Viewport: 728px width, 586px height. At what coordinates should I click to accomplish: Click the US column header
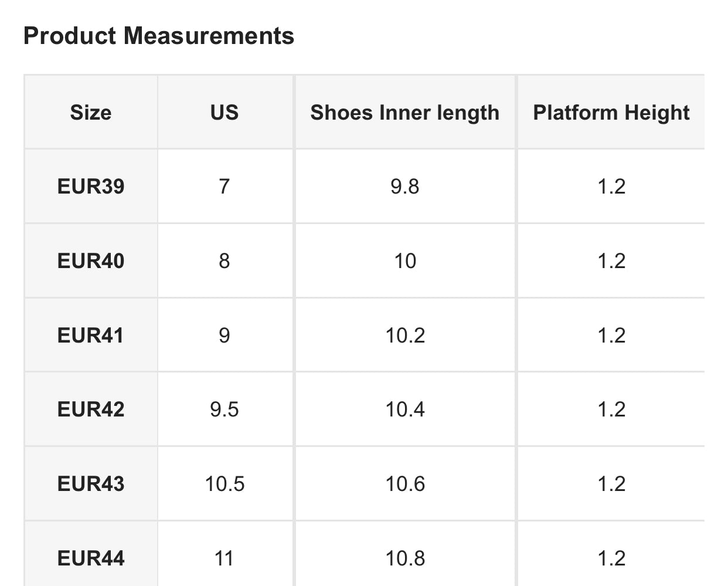click(224, 112)
